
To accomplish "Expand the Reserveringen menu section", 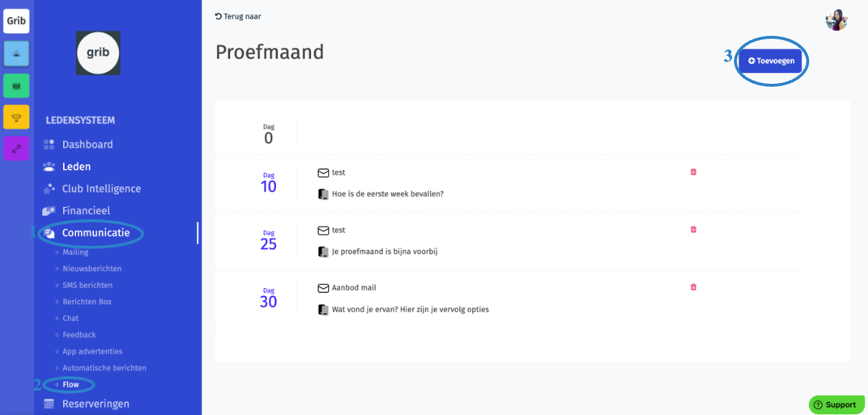I will (x=95, y=404).
